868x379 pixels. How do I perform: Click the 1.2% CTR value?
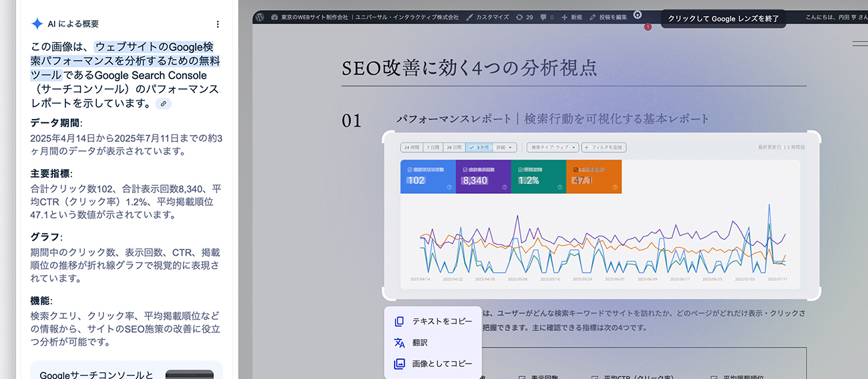pos(528,180)
